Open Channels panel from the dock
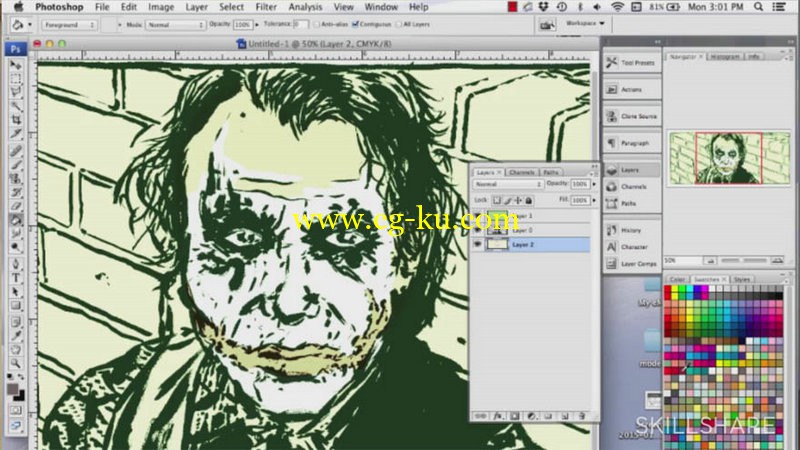The image size is (800, 450). [632, 187]
